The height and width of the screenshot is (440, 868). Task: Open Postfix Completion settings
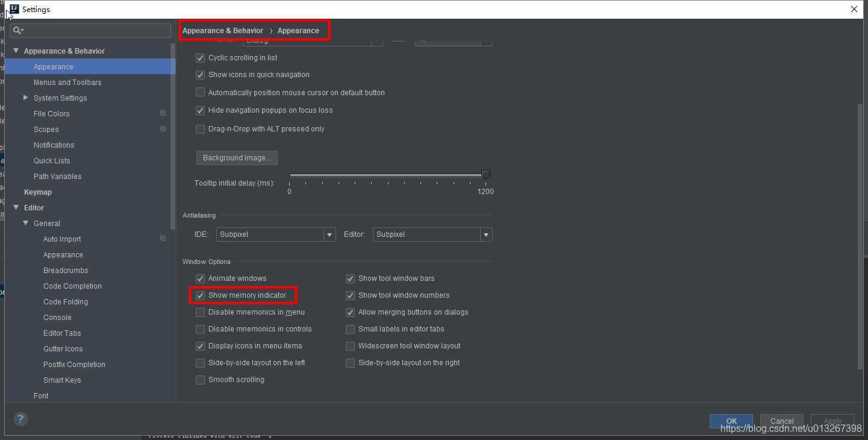74,365
